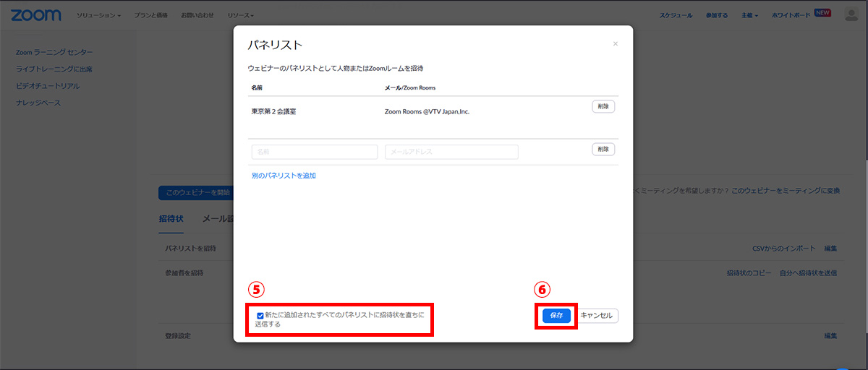Expand the ソリューション menu
The height and width of the screenshot is (370, 868).
coord(99,15)
